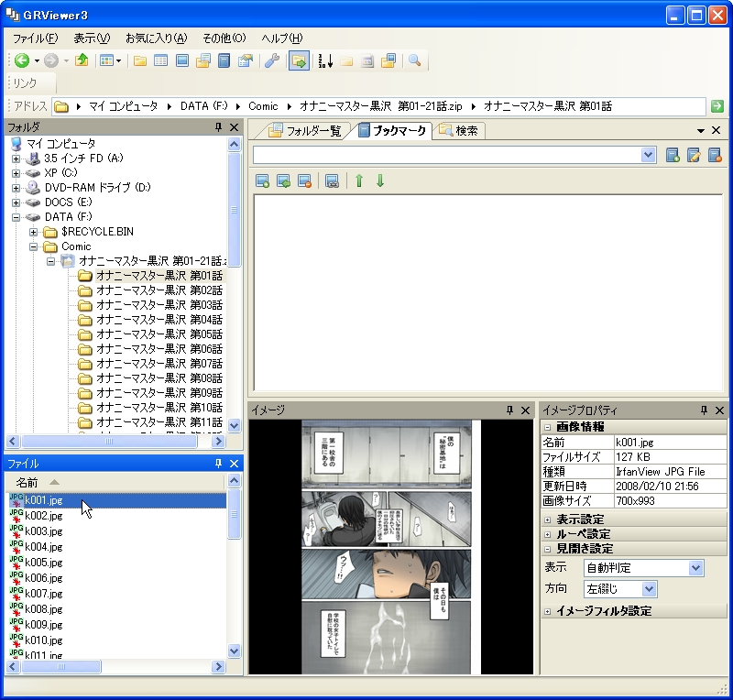Viewport: 733px width, 700px height.
Task: Click the wrench settings icon in the toolbar
Action: pyautogui.click(x=271, y=60)
